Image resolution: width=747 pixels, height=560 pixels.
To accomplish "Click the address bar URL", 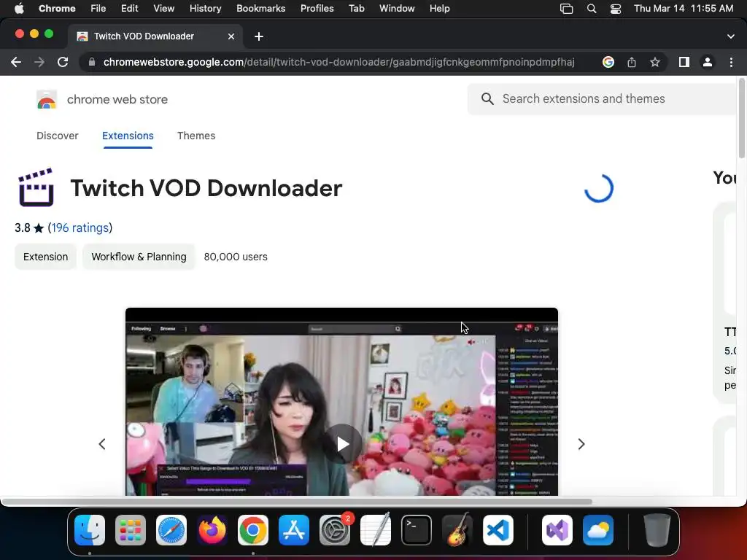I will [x=338, y=62].
